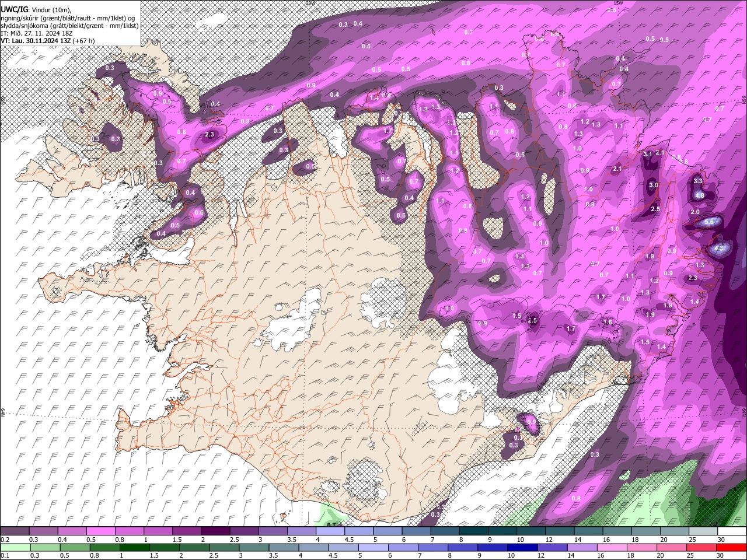Viewport: 747px width, 560px height.
Task: Click the 4.8 precipitation value on the map
Action: [700, 196]
